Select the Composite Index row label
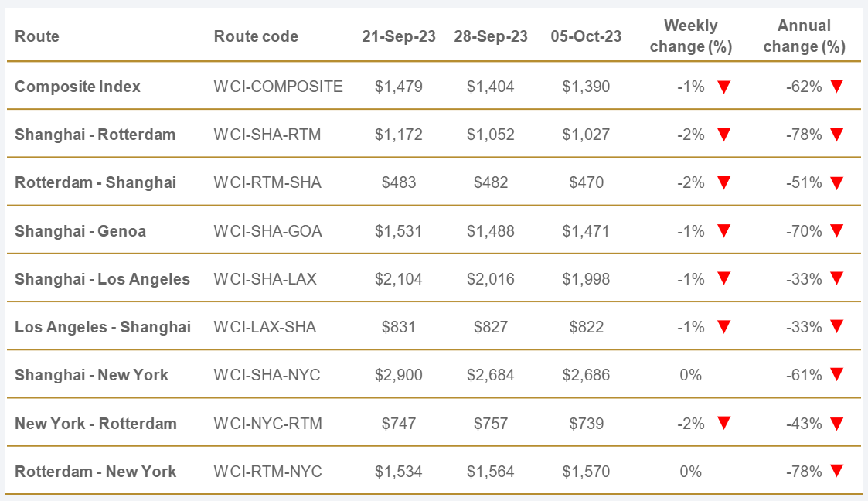The height and width of the screenshot is (501, 868). click(x=77, y=87)
